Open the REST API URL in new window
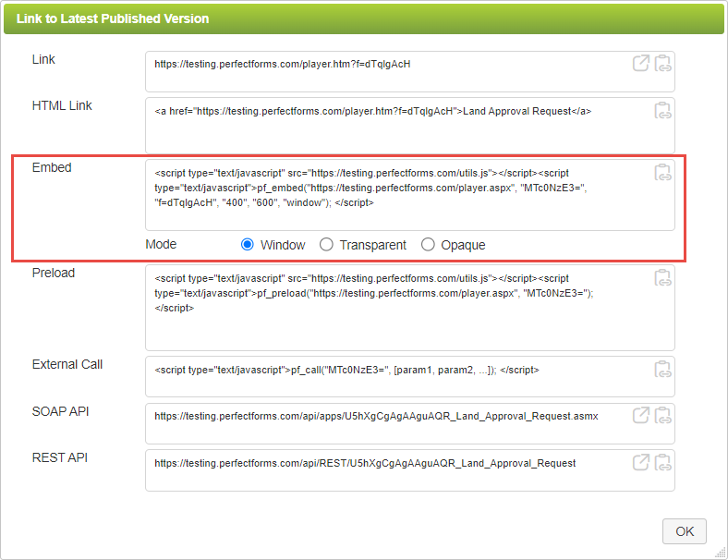The image size is (728, 560). [641, 462]
